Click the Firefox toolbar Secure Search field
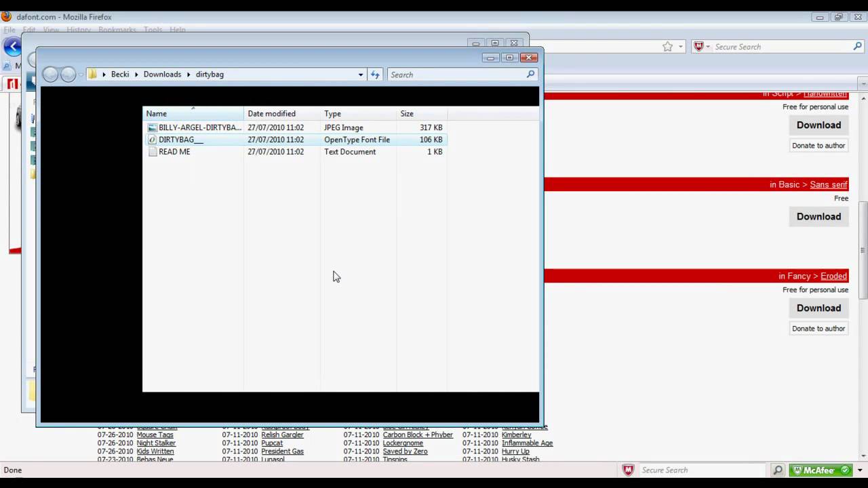868x488 pixels. 782,47
